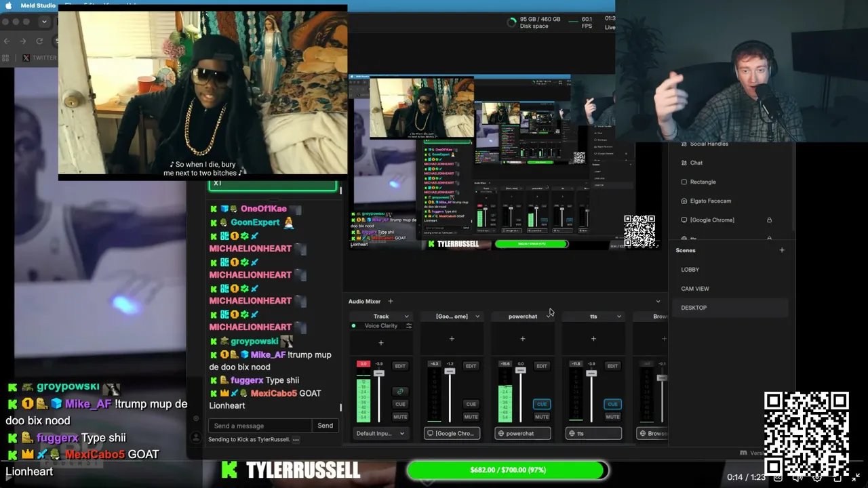Click EDIT on the tts channel
Image resolution: width=868 pixels, height=488 pixels.
(612, 366)
